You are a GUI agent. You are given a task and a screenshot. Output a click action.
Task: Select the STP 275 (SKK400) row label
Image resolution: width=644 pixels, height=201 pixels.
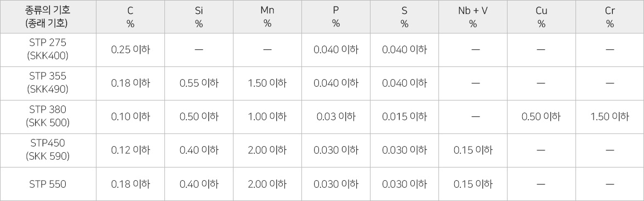pos(48,50)
